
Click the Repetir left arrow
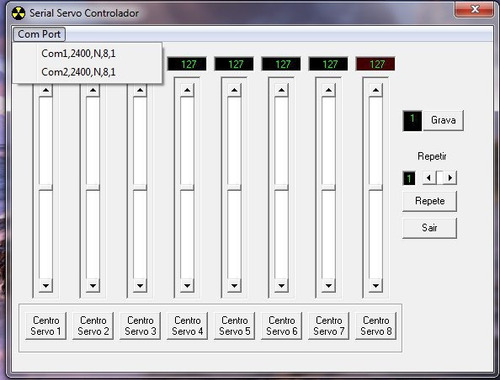click(x=429, y=178)
